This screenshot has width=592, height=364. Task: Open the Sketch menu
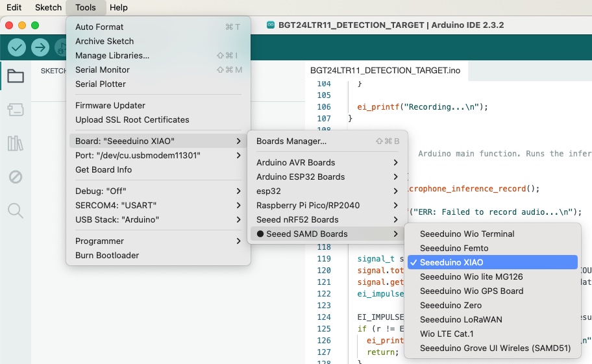click(x=48, y=8)
